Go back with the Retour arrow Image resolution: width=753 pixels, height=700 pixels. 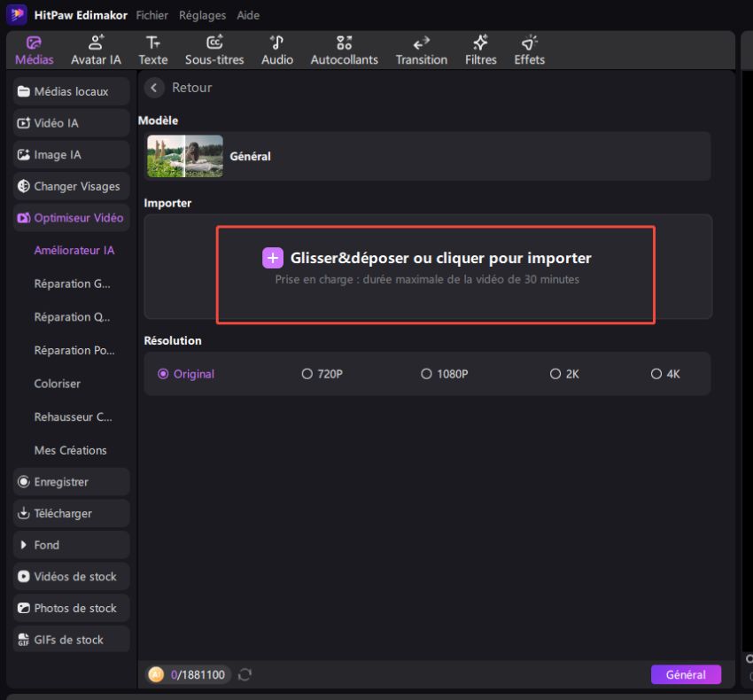point(154,88)
